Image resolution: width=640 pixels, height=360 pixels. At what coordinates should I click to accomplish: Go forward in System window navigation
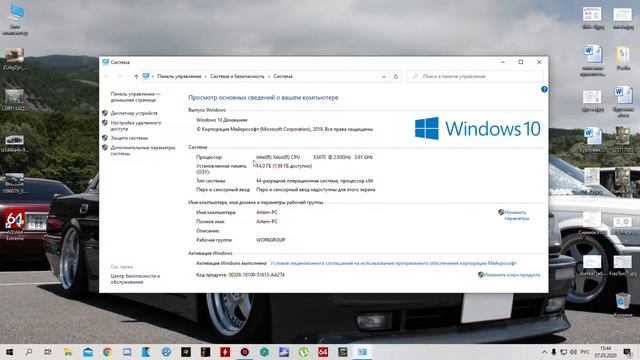click(119, 76)
